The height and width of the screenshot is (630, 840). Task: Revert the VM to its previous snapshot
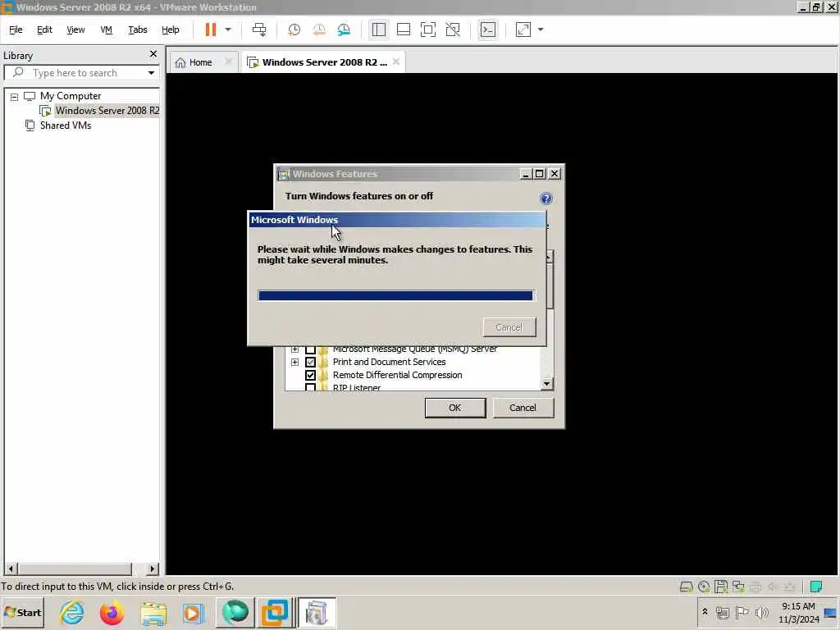(319, 30)
